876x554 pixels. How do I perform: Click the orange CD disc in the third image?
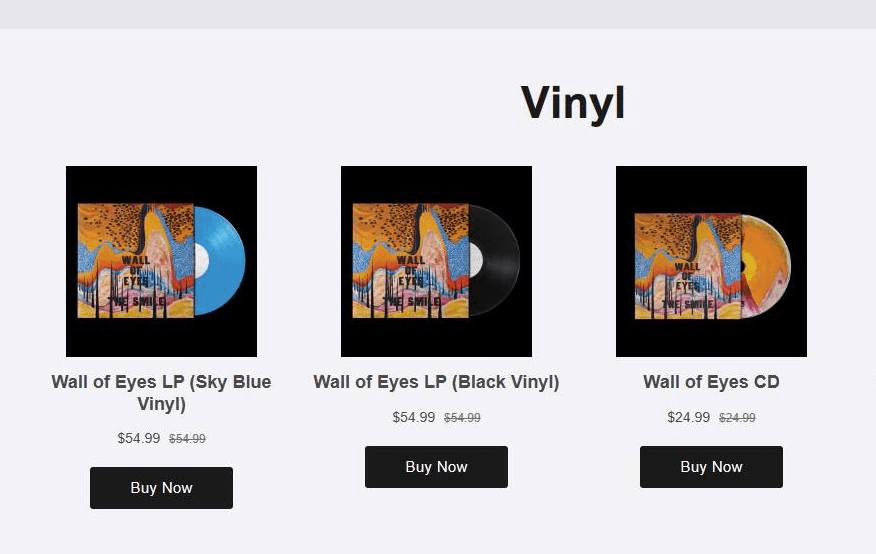coord(766,266)
